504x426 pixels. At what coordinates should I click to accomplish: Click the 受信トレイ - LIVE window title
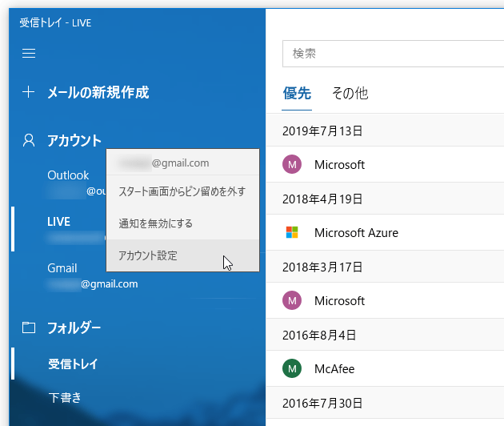[55, 23]
